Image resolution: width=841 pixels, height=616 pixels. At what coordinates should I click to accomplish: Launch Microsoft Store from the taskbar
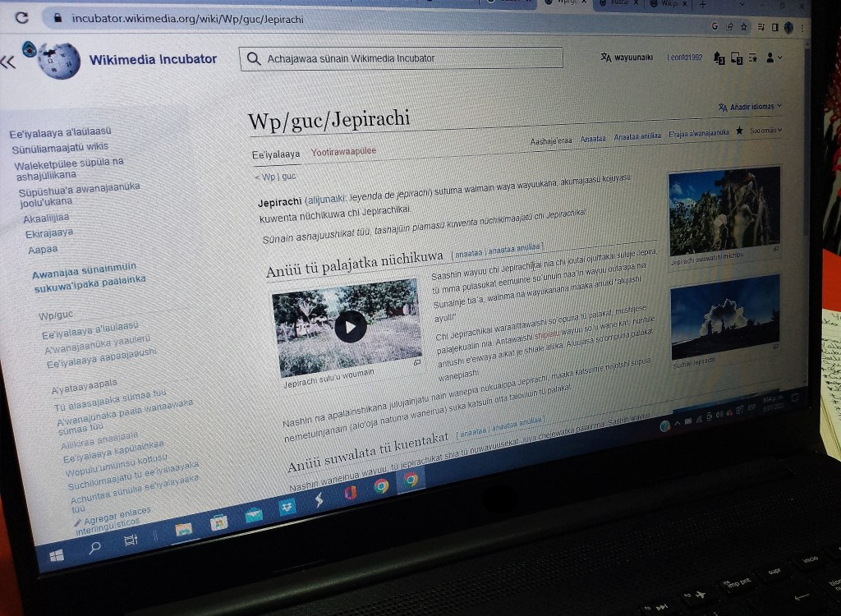coord(218,522)
